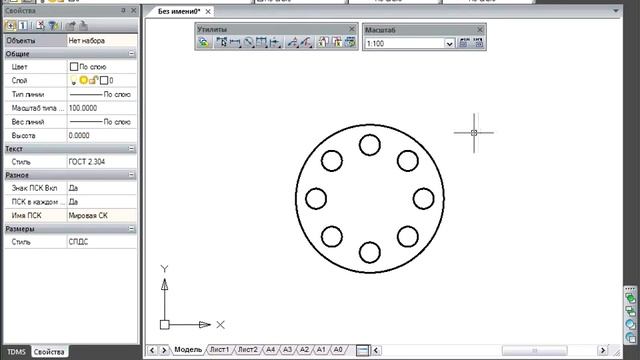This screenshot has height=360, width=640.
Task: Click the clear selection icon in Свойства toolbar
Action: 40,26
